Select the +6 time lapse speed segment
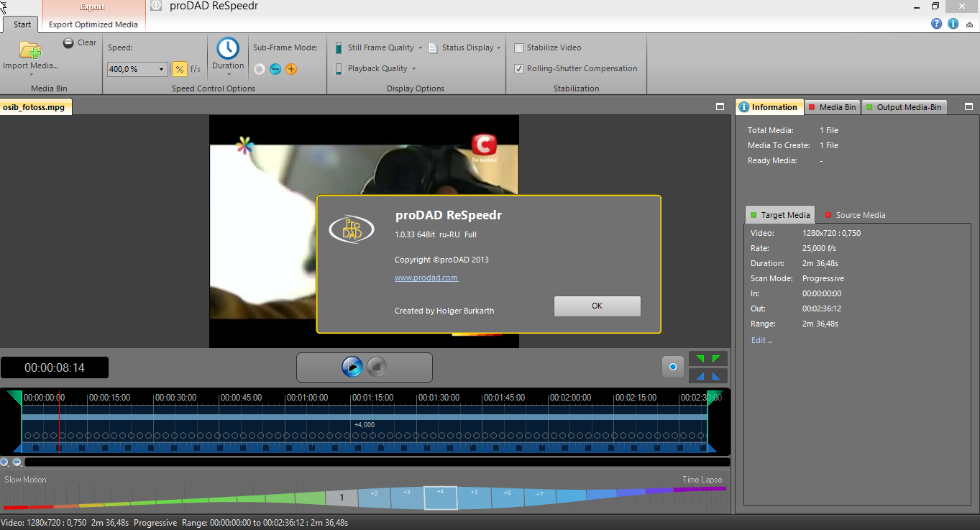This screenshot has width=980, height=530. 507,495
